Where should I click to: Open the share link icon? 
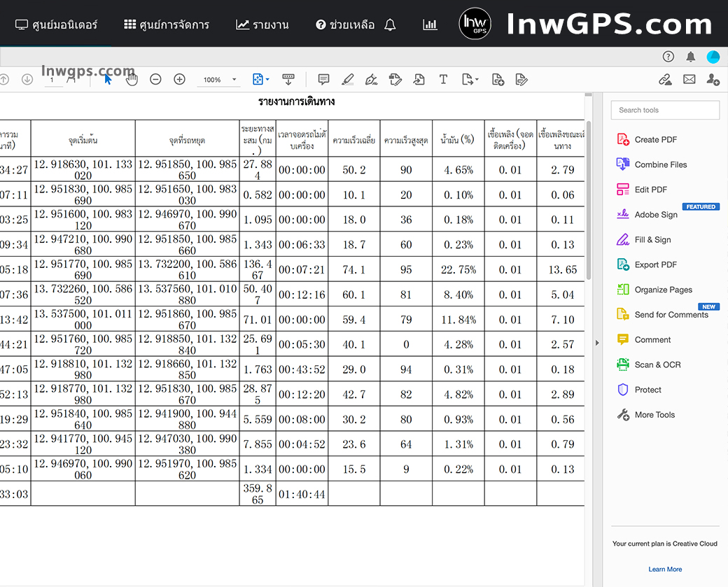[x=665, y=79]
